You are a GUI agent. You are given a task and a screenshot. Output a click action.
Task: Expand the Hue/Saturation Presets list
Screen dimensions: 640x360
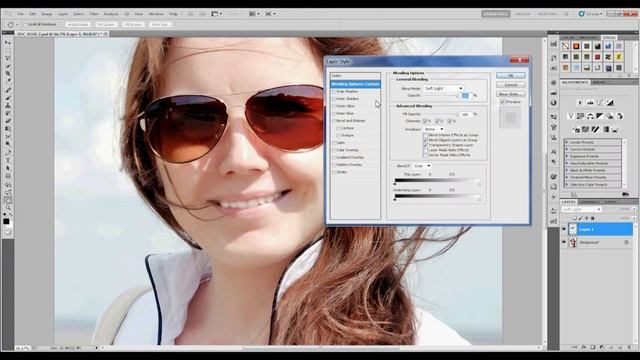coord(567,163)
